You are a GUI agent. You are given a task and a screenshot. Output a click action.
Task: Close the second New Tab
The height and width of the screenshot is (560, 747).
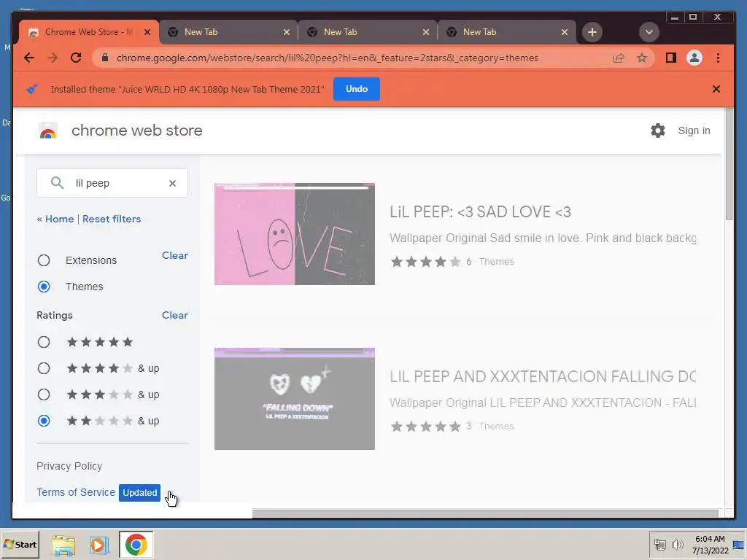[x=286, y=32]
